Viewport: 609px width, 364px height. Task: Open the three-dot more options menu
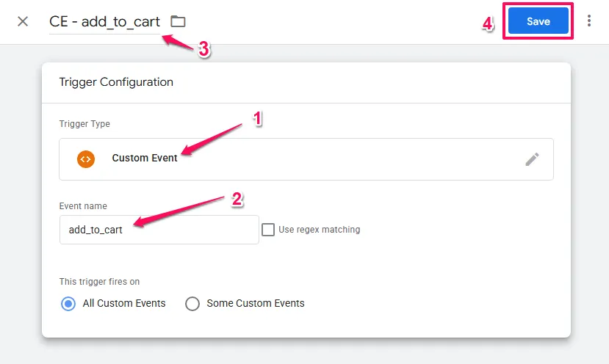pyautogui.click(x=589, y=21)
